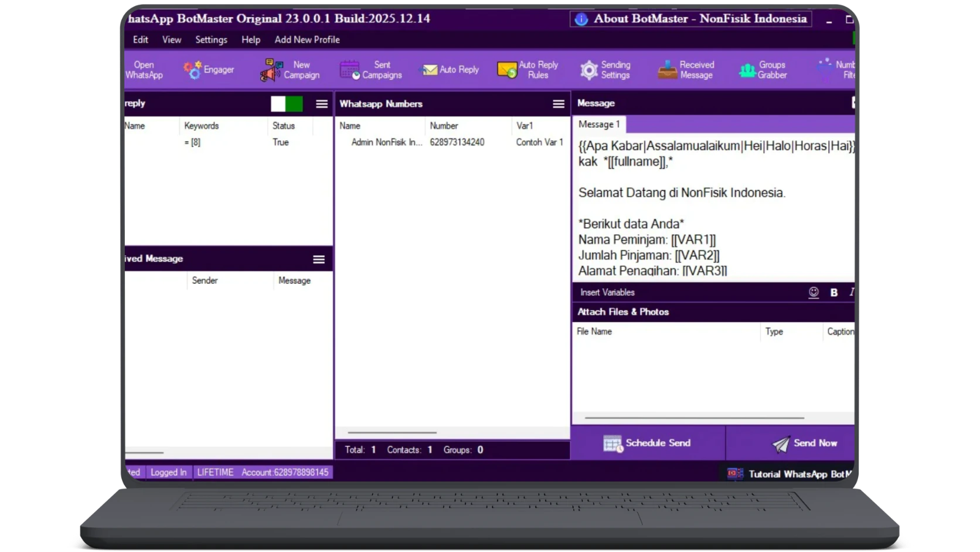Open Sent Campaigns
The width and height of the screenshot is (980, 552).
(x=371, y=70)
